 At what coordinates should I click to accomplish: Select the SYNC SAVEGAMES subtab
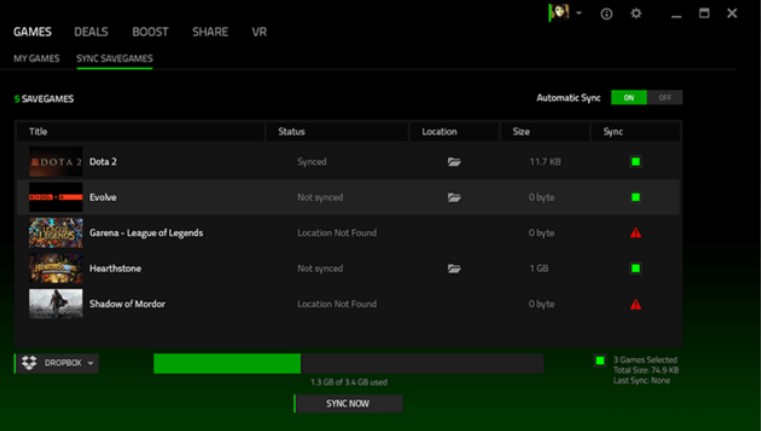[x=115, y=59]
